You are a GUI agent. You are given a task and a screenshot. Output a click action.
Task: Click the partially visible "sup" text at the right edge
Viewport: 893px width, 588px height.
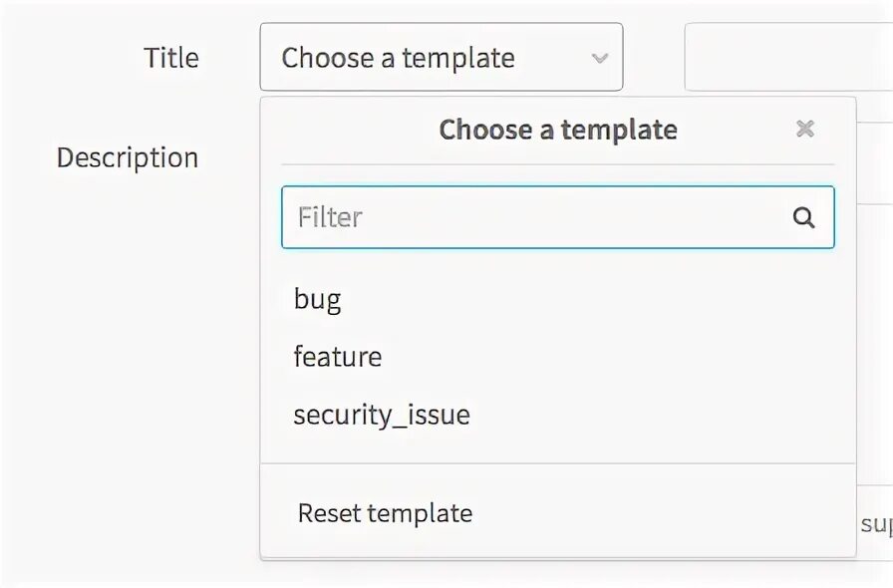pyautogui.click(x=876, y=524)
